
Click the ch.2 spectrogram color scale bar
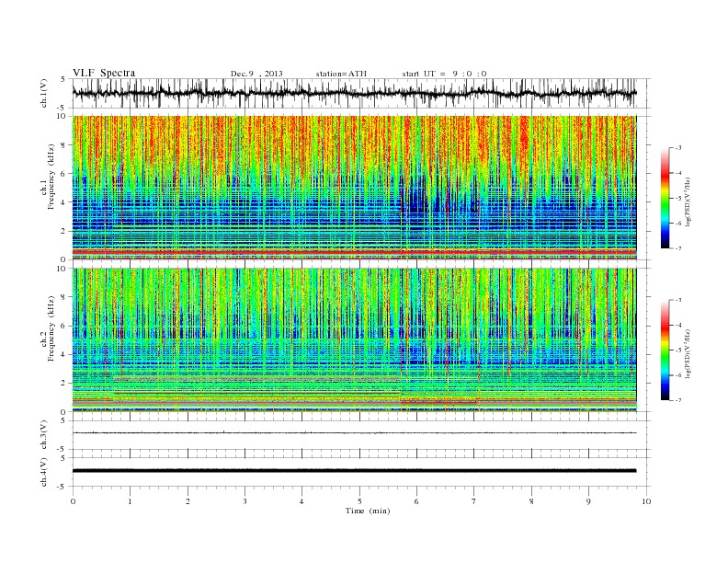[x=665, y=350]
